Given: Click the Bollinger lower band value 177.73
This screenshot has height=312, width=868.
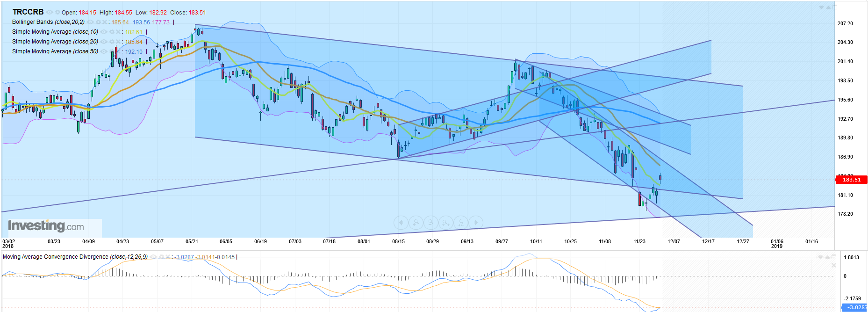Looking at the screenshot, I should (x=161, y=22).
